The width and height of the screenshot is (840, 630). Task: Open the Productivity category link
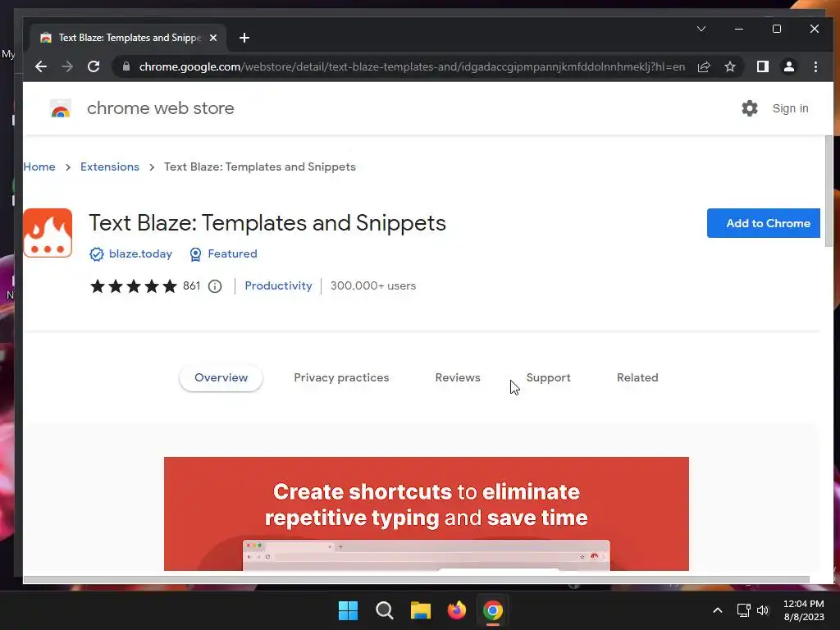click(278, 286)
